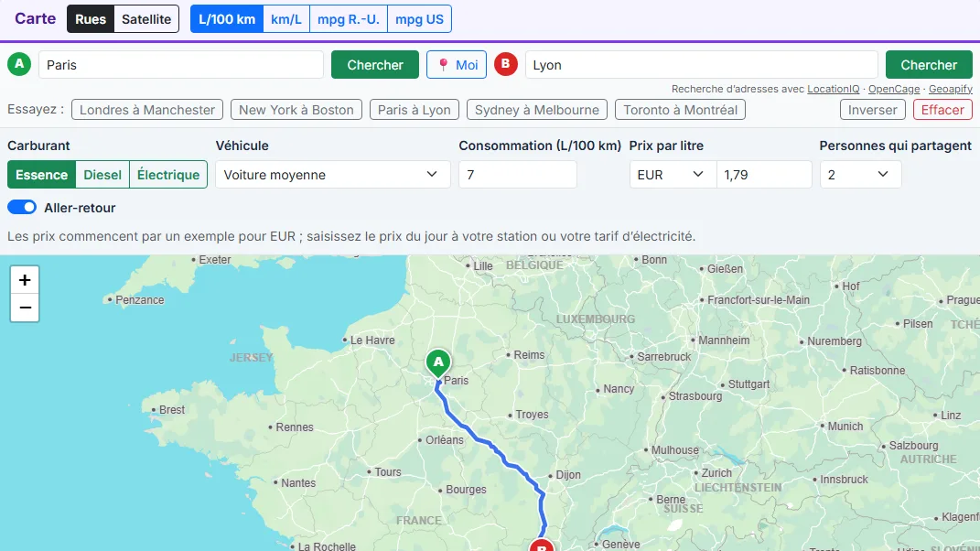
Task: Click the Strasbourg label on the map
Action: click(x=695, y=396)
